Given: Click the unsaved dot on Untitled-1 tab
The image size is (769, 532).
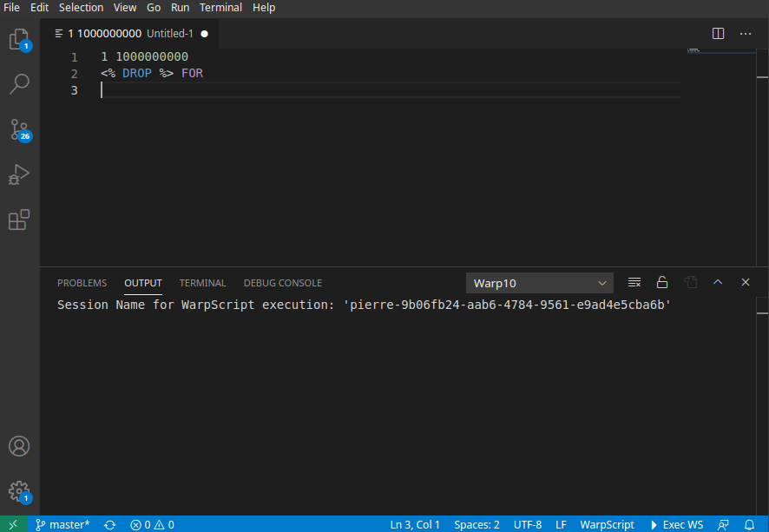Looking at the screenshot, I should click(205, 33).
